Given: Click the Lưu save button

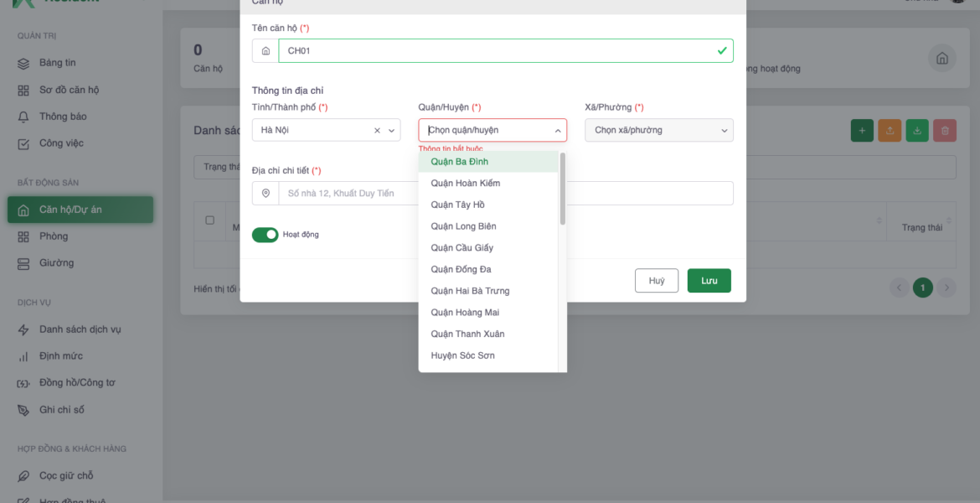Looking at the screenshot, I should 709,281.
